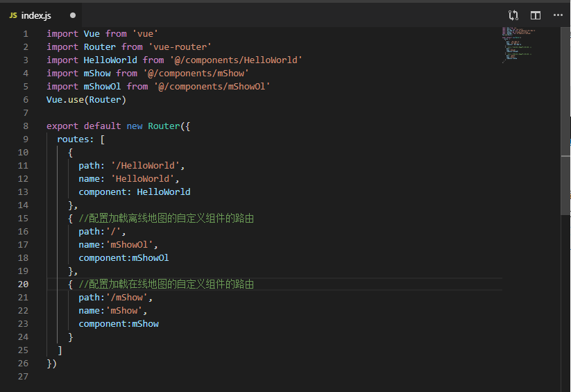Click 'default' keyword on line 8
Screen dimensions: 571x392
coord(102,126)
